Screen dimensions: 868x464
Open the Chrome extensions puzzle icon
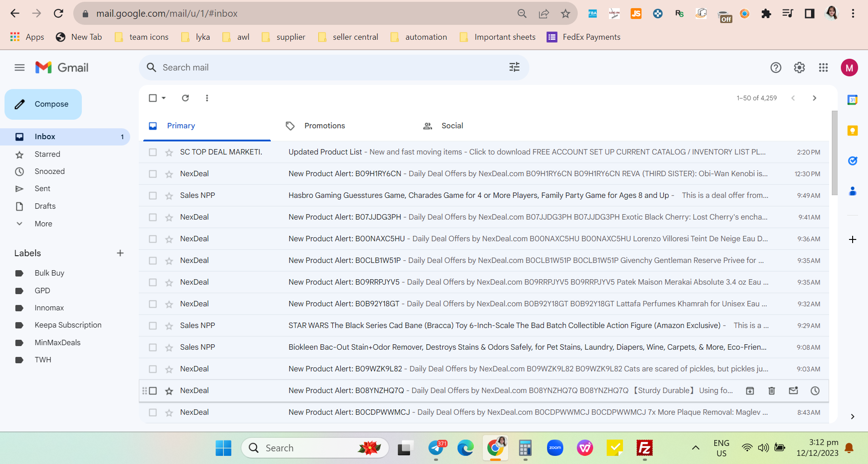[766, 14]
